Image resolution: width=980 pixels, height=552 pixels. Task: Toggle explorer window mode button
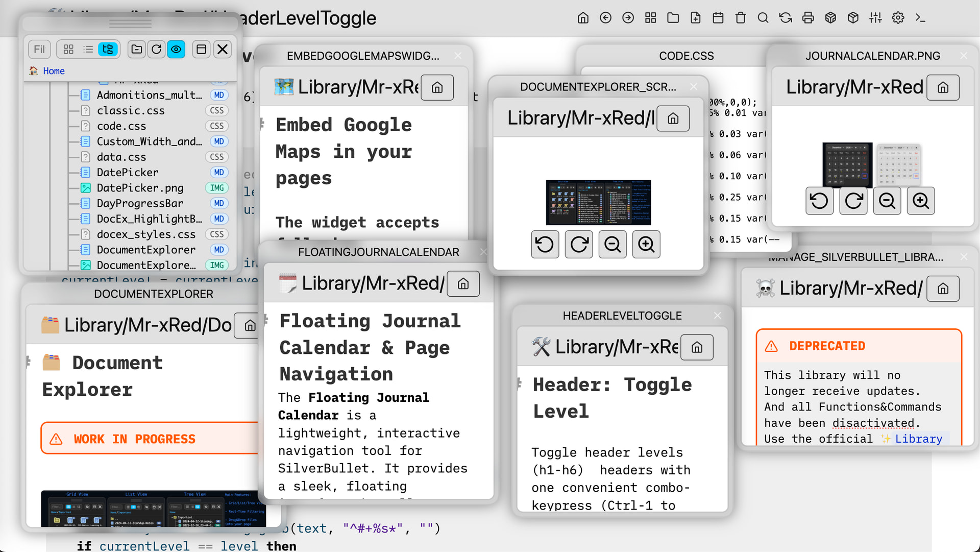tap(202, 50)
